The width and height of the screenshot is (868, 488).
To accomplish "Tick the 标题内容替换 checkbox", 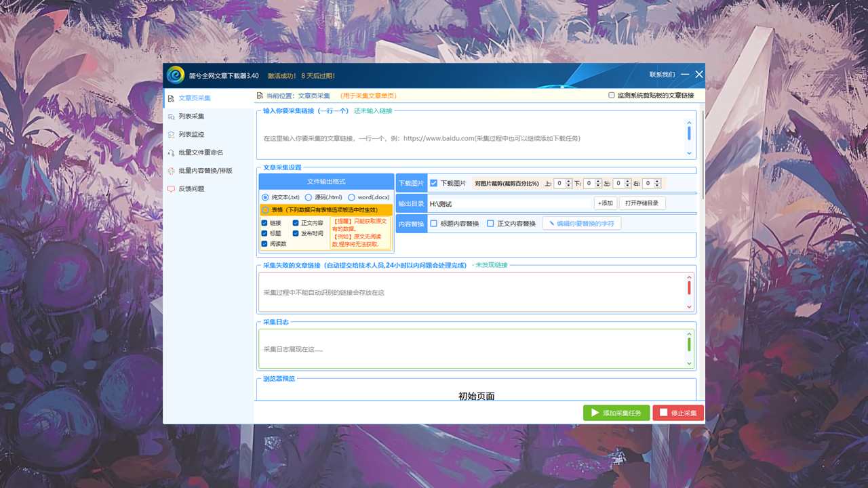I will point(434,224).
